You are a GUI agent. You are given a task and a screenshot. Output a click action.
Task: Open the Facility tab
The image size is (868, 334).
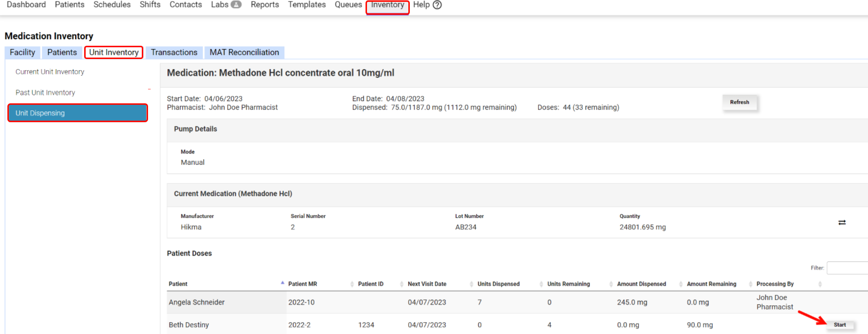point(22,52)
